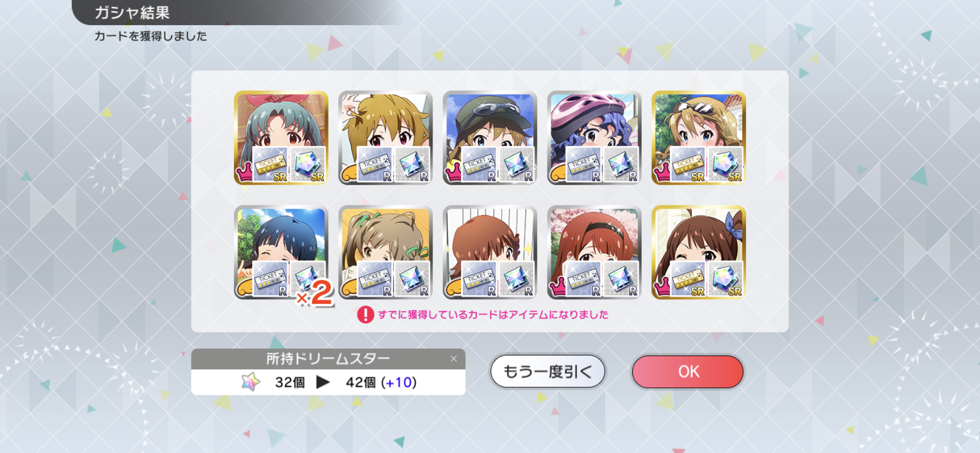Click pink crown icon on cherry blossom card

click(x=557, y=287)
